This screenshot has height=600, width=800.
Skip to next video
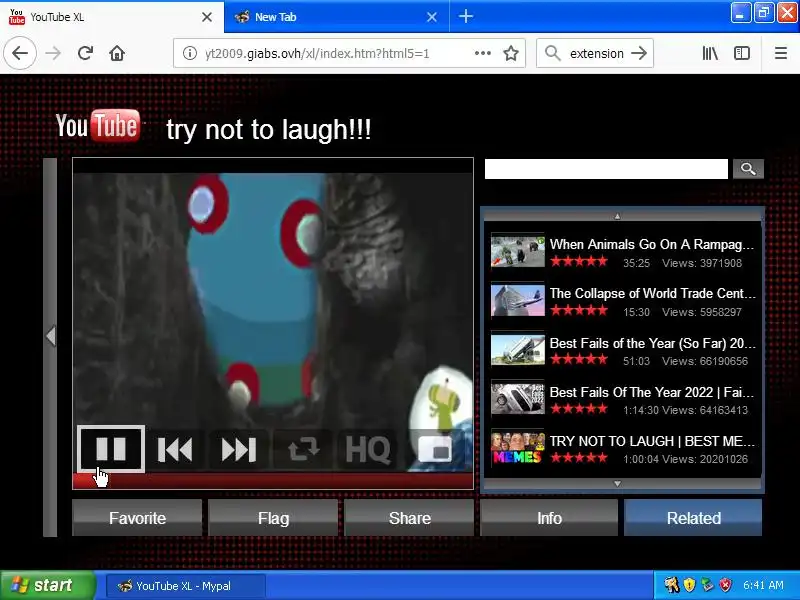point(239,449)
